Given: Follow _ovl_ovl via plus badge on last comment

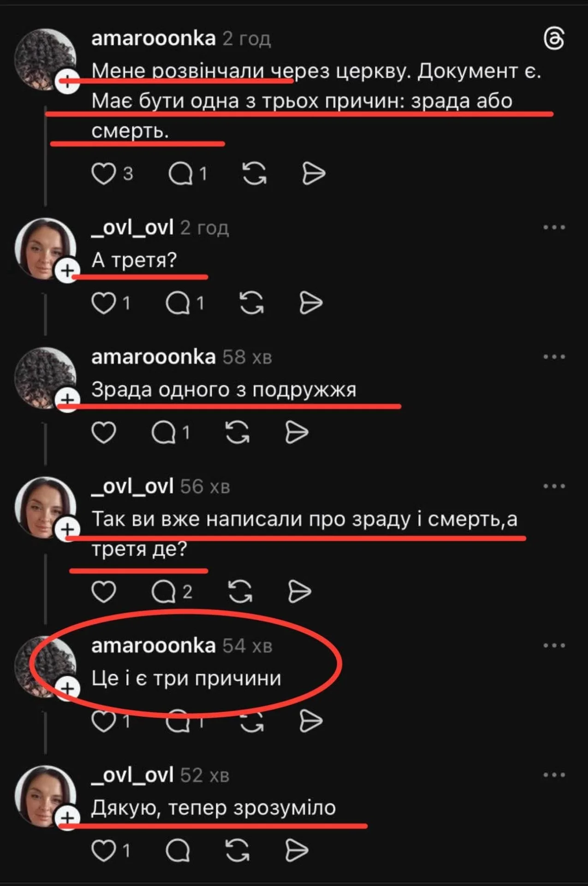Looking at the screenshot, I should 67,818.
